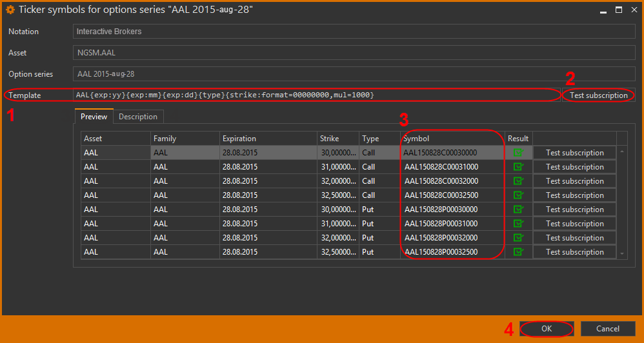Maximize the ticker symbols window
The width and height of the screenshot is (644, 343).
(x=618, y=10)
